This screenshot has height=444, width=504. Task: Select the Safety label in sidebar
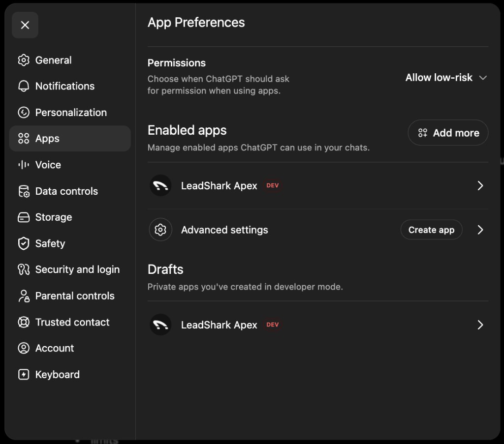coord(50,244)
